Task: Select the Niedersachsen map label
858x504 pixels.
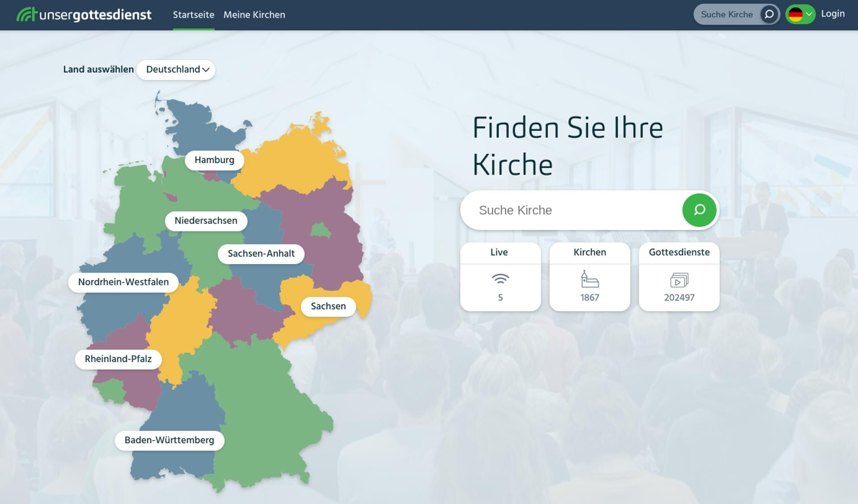Action: coord(206,221)
